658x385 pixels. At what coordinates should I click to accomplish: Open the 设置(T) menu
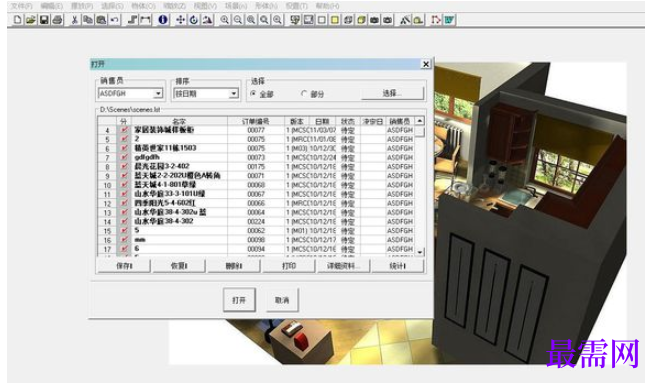297,6
